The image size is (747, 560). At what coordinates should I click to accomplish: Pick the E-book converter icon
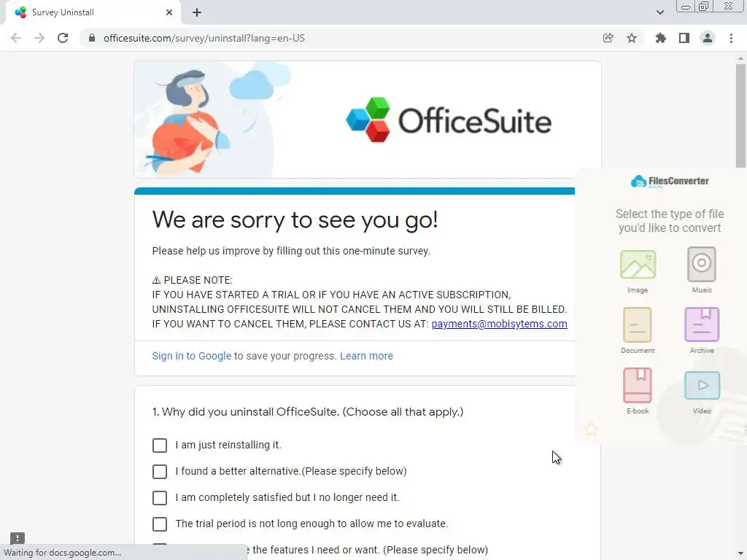tap(638, 385)
